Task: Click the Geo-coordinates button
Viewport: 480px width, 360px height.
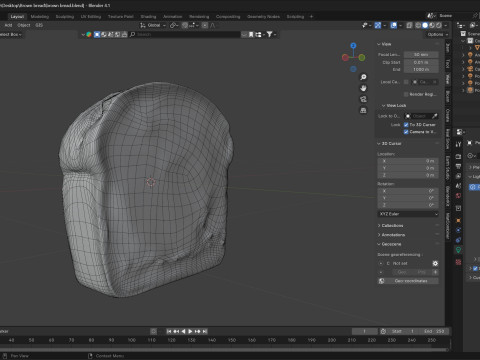Action: [x=408, y=281]
